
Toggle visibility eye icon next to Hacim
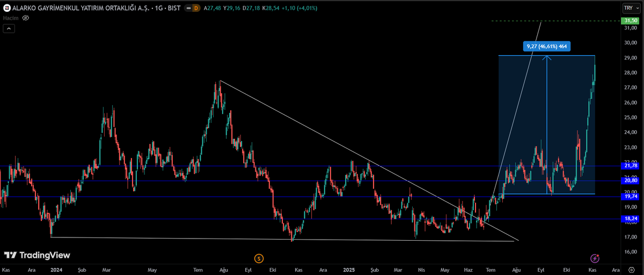(x=26, y=18)
